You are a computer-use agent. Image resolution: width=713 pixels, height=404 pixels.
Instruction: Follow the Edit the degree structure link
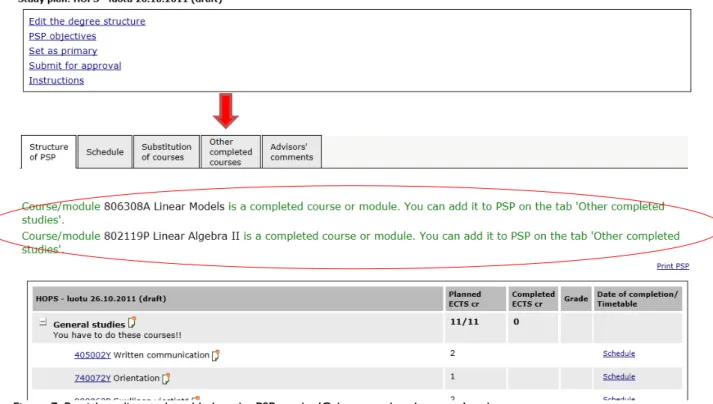[87, 21]
